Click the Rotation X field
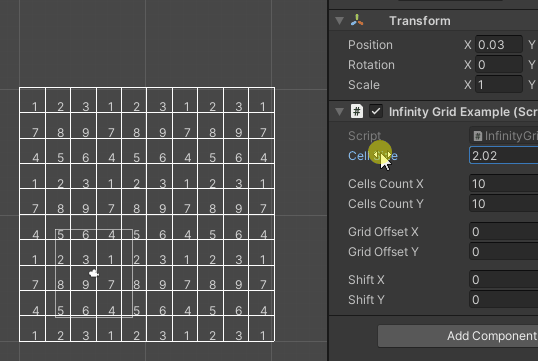 pos(499,65)
